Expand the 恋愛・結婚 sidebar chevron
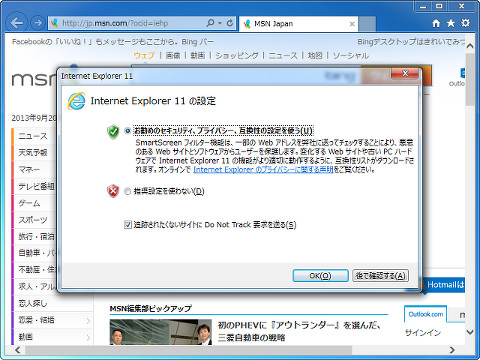The height and width of the screenshot is (360, 480). [x=88, y=320]
